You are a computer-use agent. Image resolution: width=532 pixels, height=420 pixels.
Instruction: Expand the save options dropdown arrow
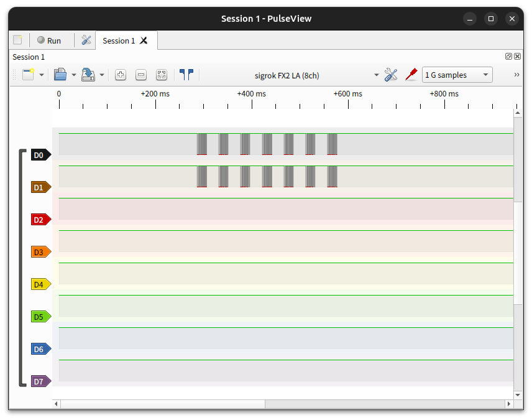102,75
